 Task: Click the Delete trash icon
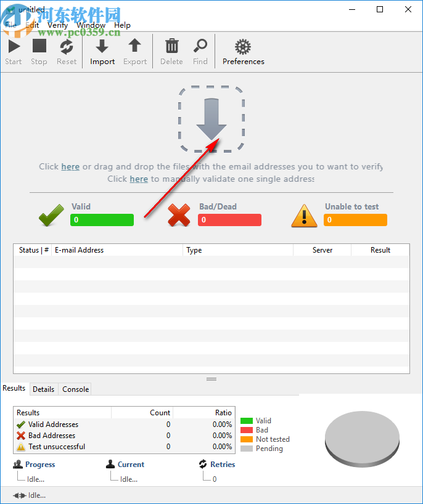[172, 47]
